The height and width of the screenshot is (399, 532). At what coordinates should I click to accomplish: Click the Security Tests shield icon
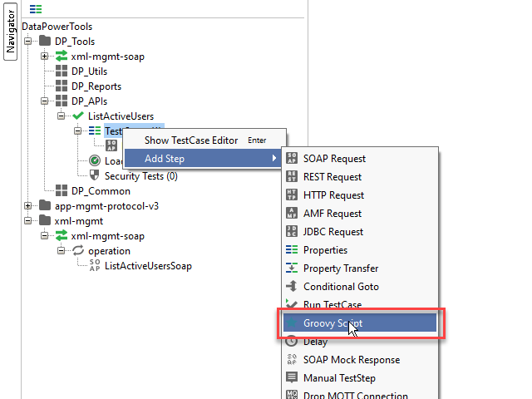pos(94,176)
